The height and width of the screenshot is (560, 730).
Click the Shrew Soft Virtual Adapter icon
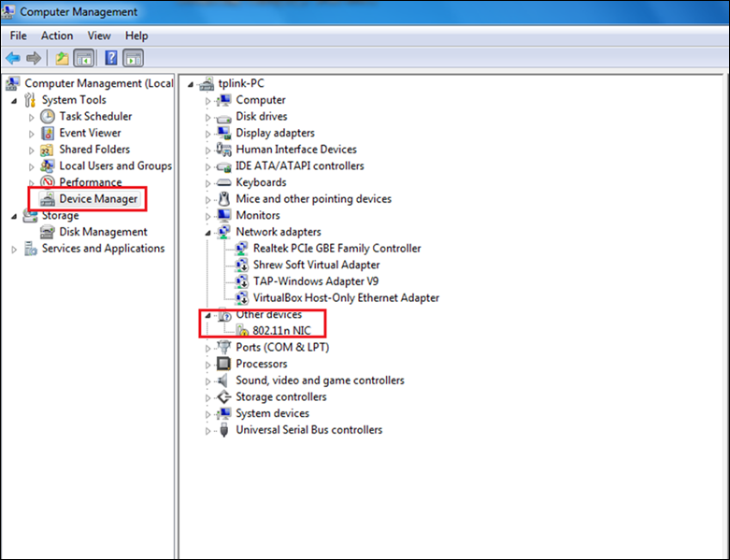click(x=242, y=265)
